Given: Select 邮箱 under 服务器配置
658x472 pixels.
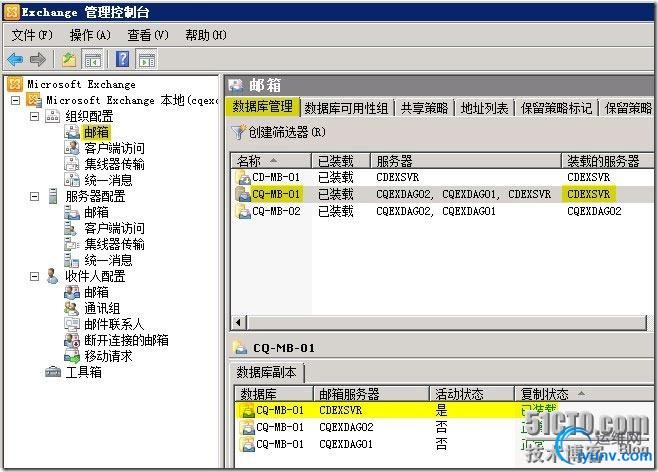Looking at the screenshot, I should pyautogui.click(x=96, y=212).
